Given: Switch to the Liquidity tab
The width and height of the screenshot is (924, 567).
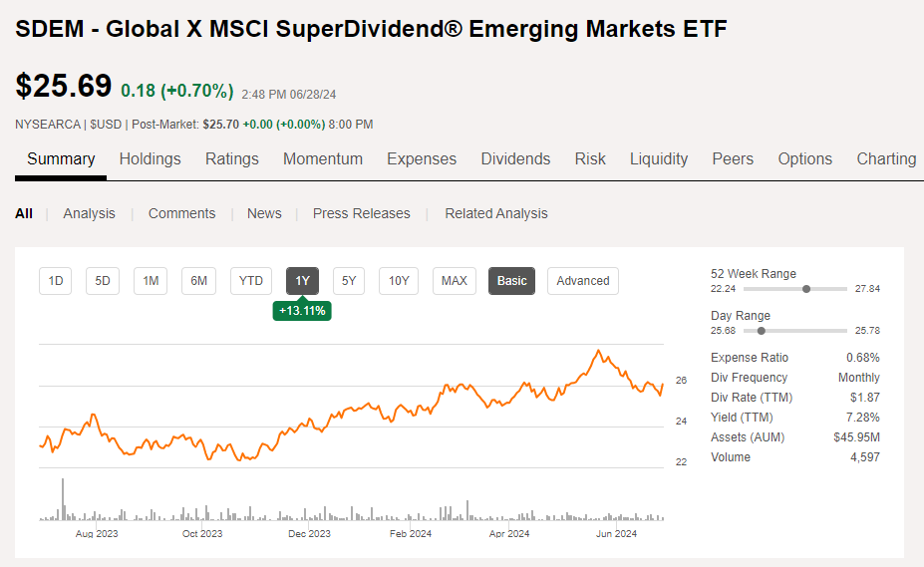Looking at the screenshot, I should click(659, 159).
